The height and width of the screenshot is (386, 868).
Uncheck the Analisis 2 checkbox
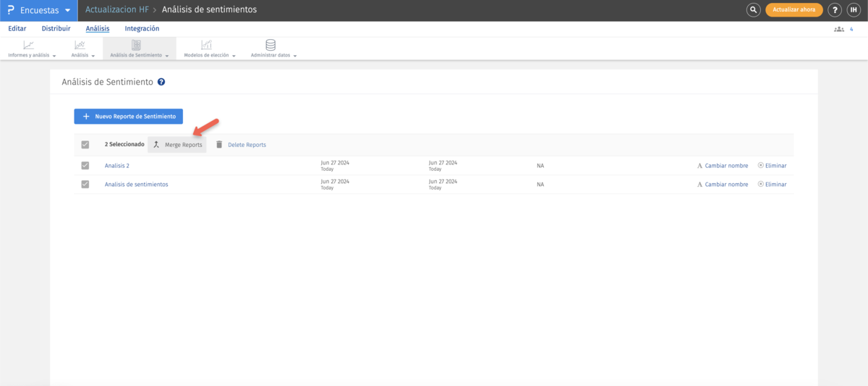(85, 165)
